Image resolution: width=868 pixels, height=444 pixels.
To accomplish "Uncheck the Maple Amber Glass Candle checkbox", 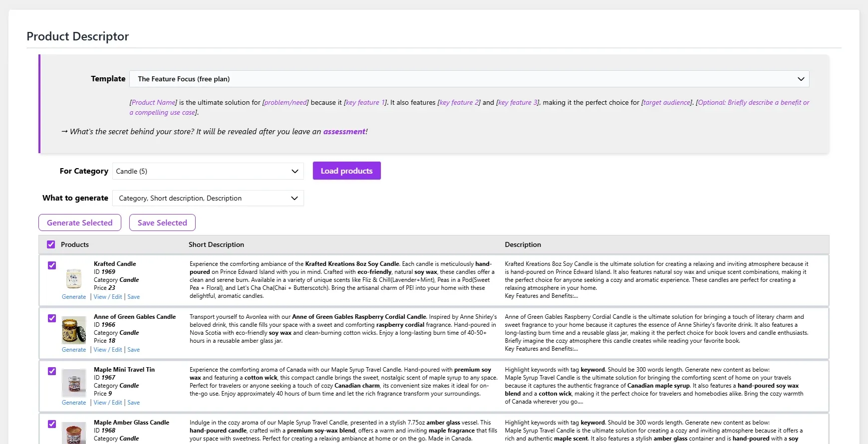I will (52, 424).
